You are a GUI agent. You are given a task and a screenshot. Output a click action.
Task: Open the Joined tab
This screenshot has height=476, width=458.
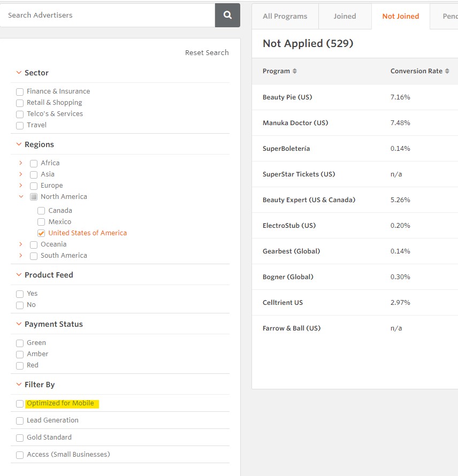coord(345,16)
